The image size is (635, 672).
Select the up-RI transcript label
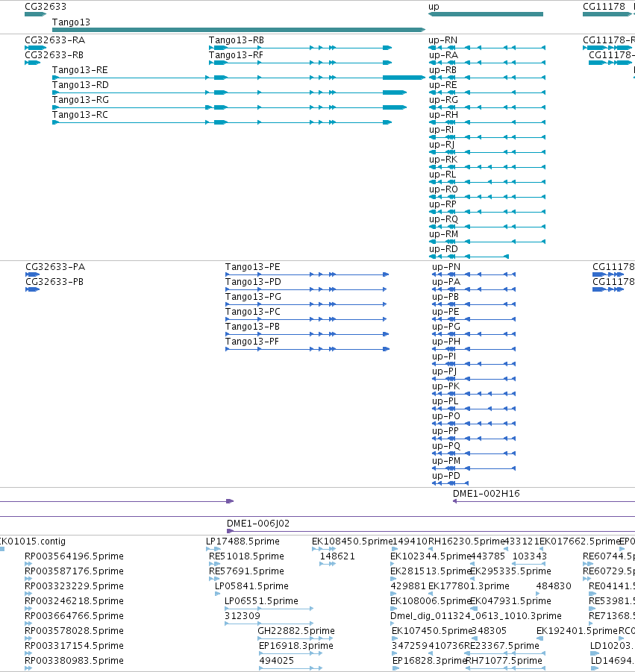point(441,130)
